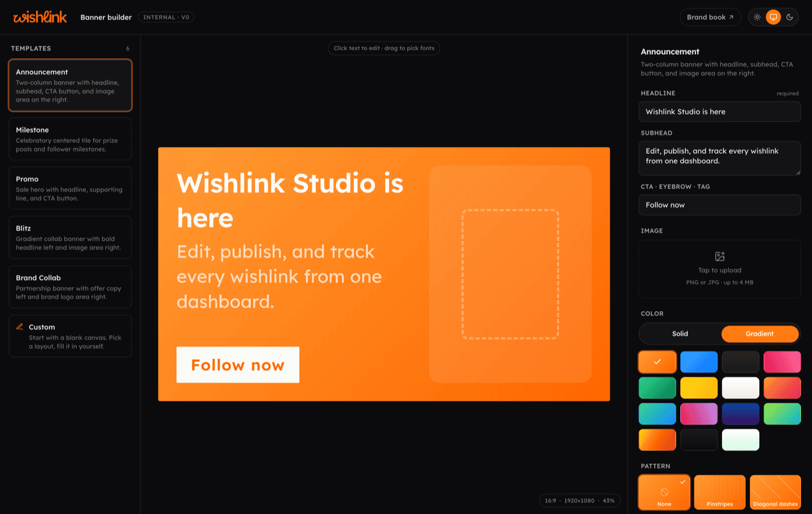Image resolution: width=812 pixels, height=514 pixels.
Task: Click the Headline input field
Action: pos(720,112)
